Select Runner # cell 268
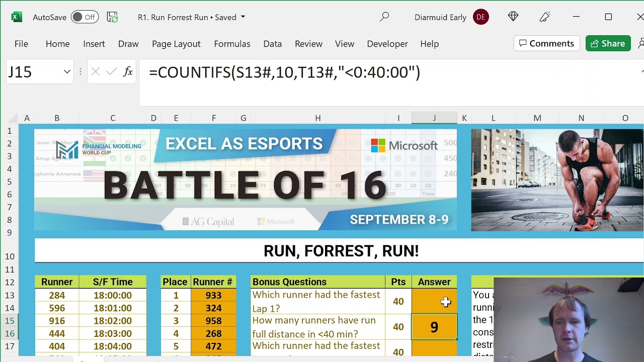The width and height of the screenshot is (644, 362). (213, 333)
